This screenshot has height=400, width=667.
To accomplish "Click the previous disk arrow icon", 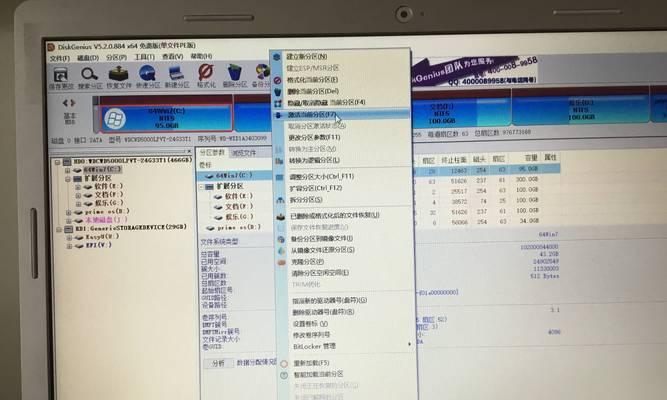I will [65, 103].
